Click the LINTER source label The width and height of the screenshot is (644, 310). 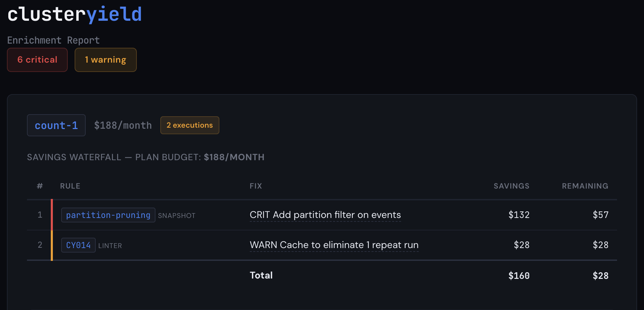coord(110,246)
